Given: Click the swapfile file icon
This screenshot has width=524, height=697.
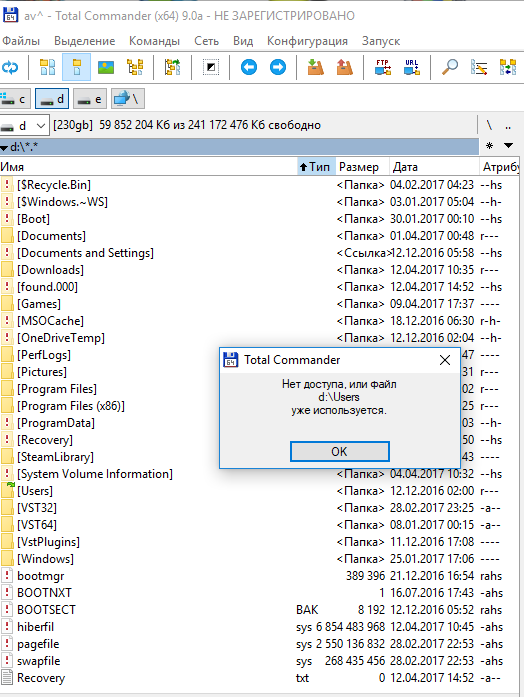Looking at the screenshot, I should [7, 661].
